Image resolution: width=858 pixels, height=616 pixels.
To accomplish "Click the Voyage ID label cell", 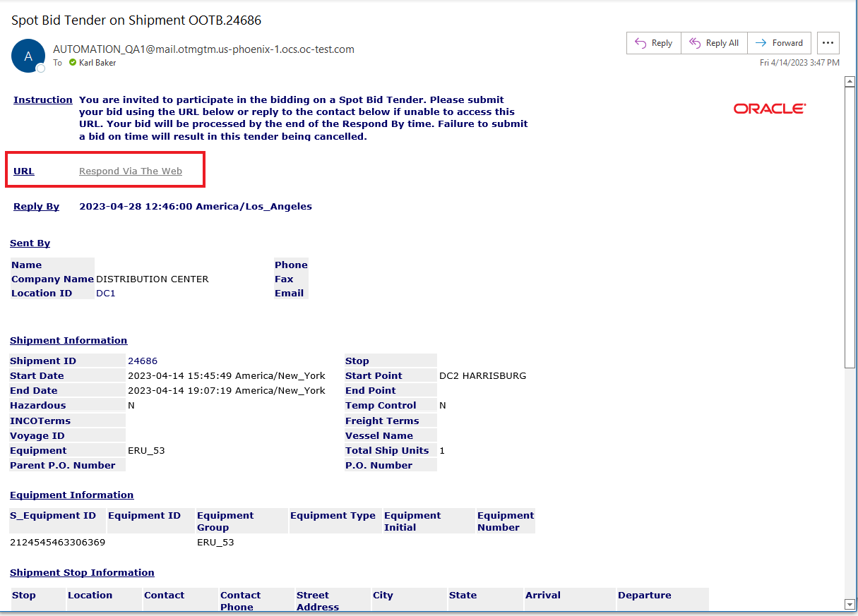I will pos(67,435).
